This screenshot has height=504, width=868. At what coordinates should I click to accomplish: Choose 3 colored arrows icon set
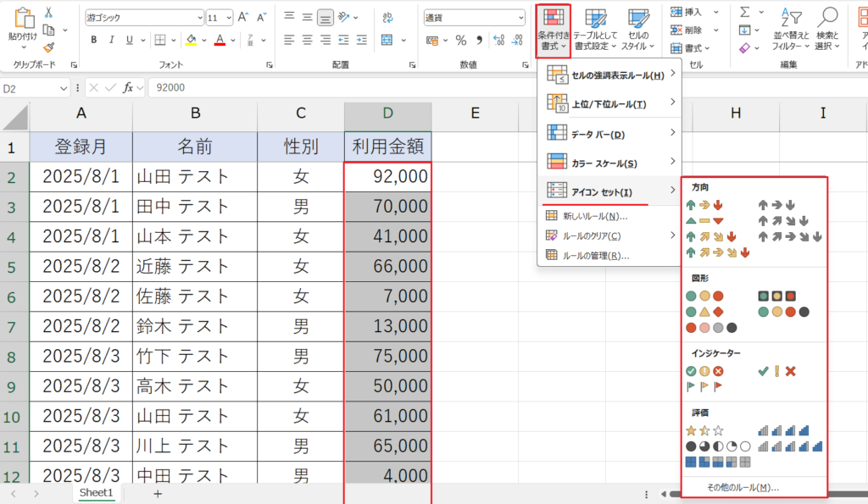point(704,205)
